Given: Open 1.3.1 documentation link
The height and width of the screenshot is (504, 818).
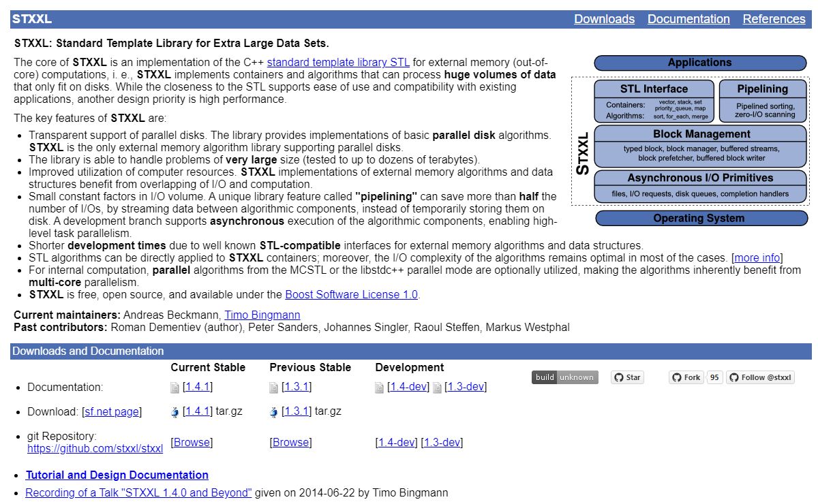Looking at the screenshot, I should click(297, 387).
